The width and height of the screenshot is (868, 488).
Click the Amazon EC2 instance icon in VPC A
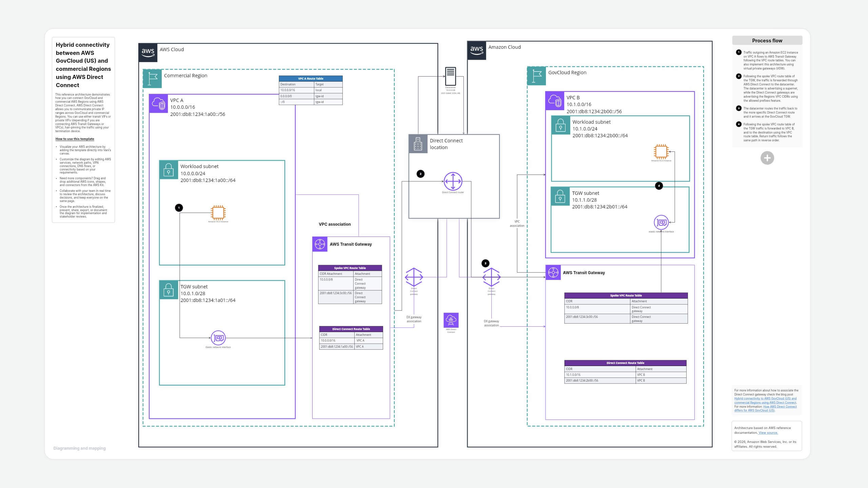[x=218, y=212]
